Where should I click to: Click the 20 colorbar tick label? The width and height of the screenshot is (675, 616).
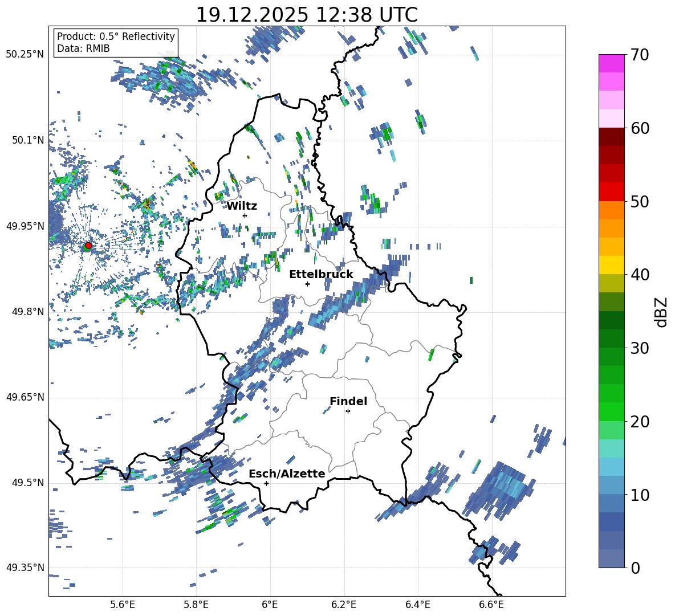click(x=640, y=422)
